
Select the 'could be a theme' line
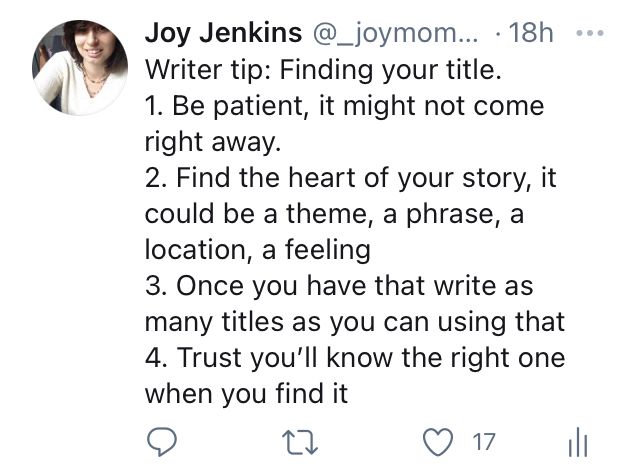334,214
